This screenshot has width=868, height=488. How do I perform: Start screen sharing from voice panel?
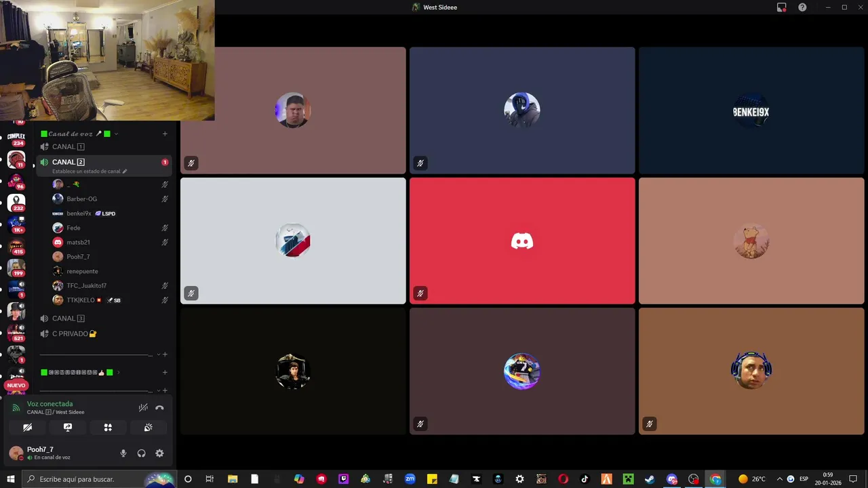point(68,428)
